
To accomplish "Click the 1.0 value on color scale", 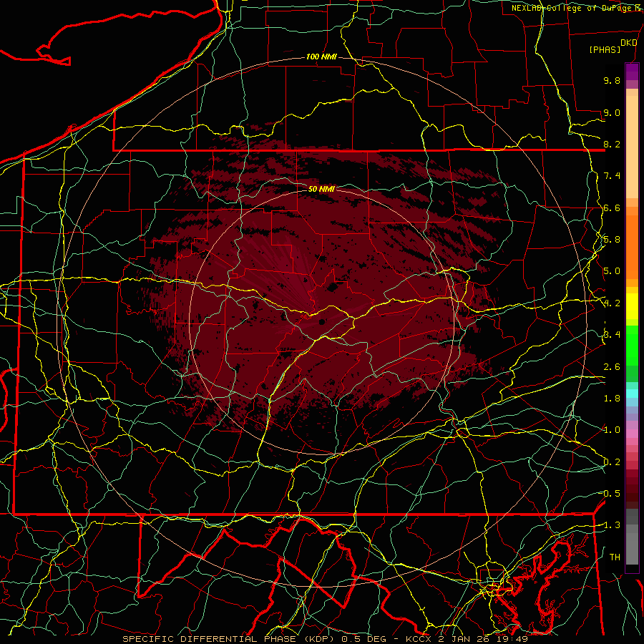I will point(612,430).
